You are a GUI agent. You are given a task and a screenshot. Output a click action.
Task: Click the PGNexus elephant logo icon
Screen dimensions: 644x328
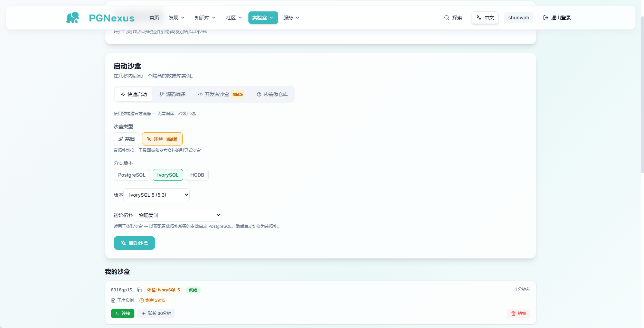(x=73, y=18)
